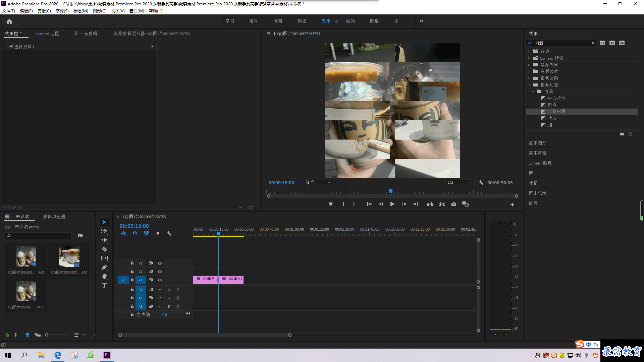Open the 历史记录 panel
The image size is (644, 362).
pyautogui.click(x=537, y=193)
